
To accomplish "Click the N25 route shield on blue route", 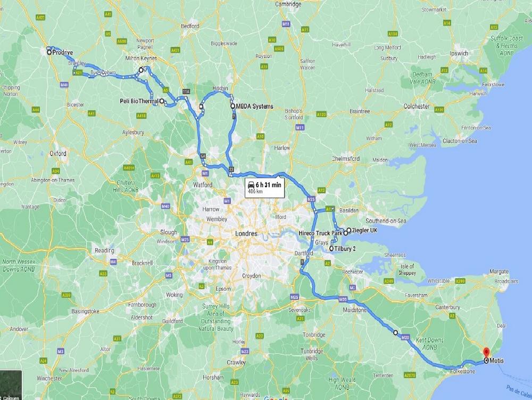I will (x=311, y=199).
